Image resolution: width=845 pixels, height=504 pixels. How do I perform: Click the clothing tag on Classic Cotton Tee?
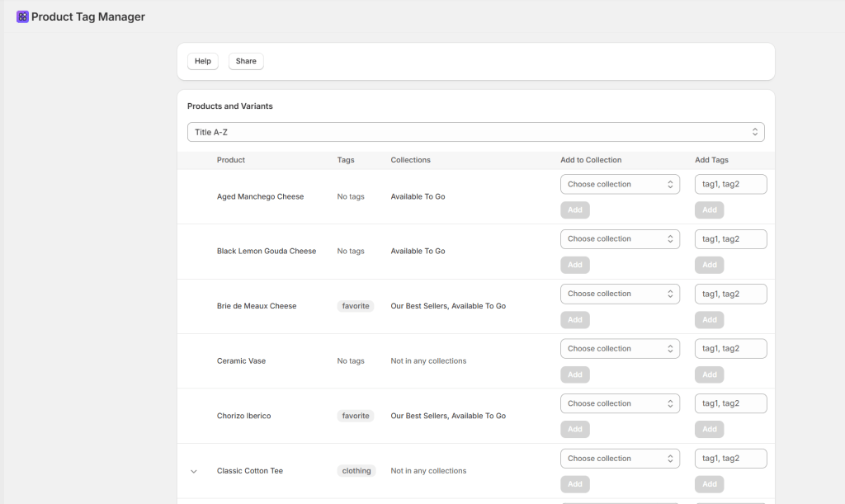(x=356, y=471)
